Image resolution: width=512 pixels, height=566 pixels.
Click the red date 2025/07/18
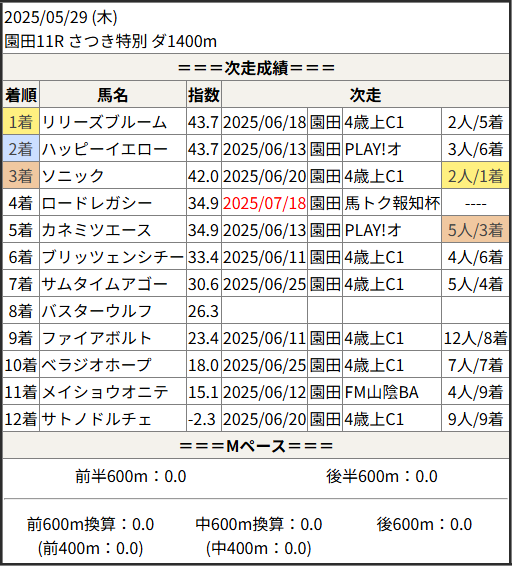tap(265, 203)
